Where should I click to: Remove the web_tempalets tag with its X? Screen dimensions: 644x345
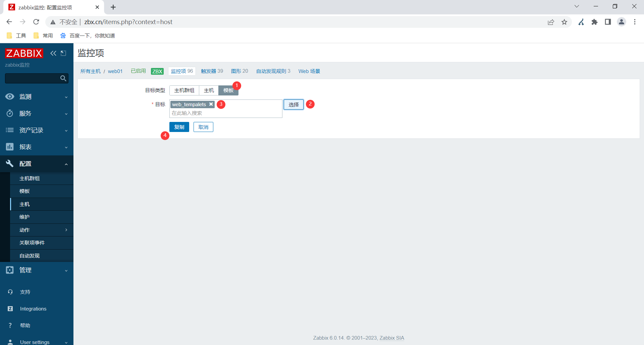211,104
